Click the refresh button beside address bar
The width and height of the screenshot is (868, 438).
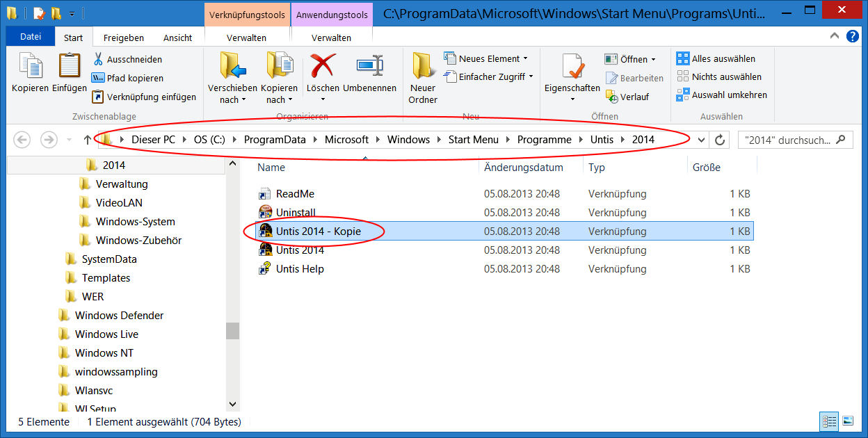coord(720,140)
